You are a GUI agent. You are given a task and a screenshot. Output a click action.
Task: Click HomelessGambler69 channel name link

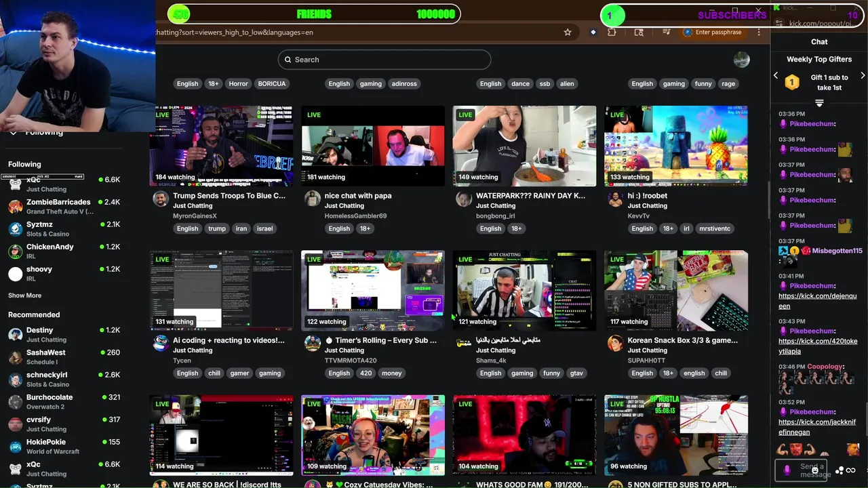coord(355,216)
